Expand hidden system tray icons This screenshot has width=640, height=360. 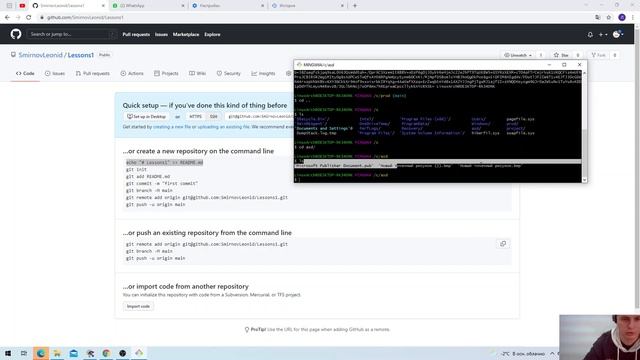(x=552, y=353)
